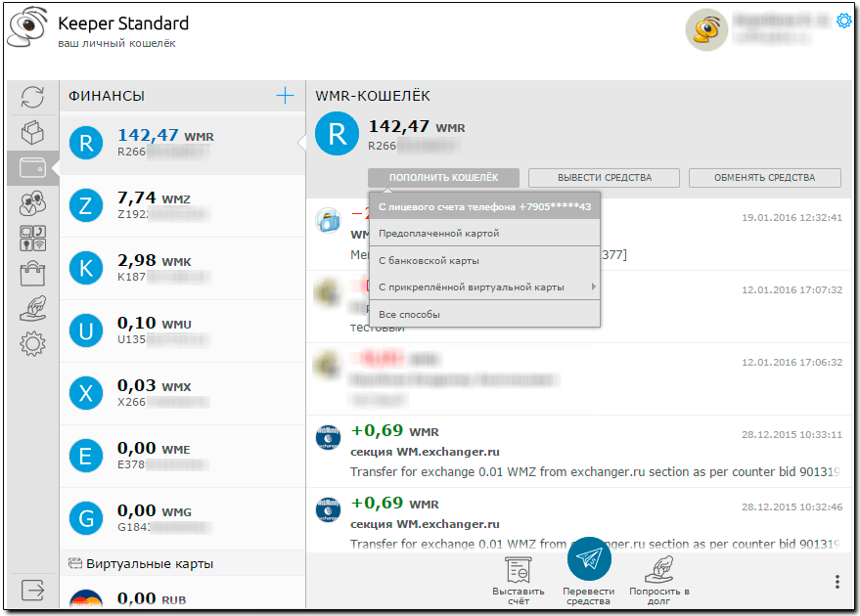
Task: Click the 142,47 WMR balance in the finances list
Action: point(165,135)
